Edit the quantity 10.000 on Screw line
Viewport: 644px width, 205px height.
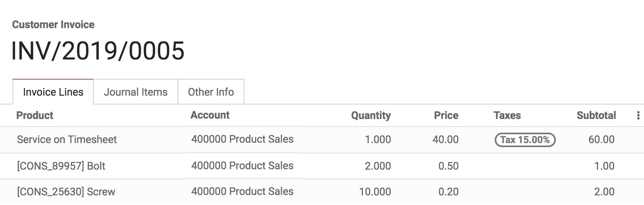point(375,192)
